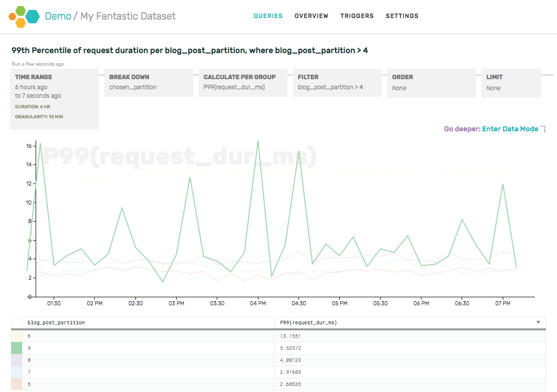Click the Enter Data Mode arrow icon
Image resolution: width=557 pixels, height=392 pixels.
pos(543,129)
